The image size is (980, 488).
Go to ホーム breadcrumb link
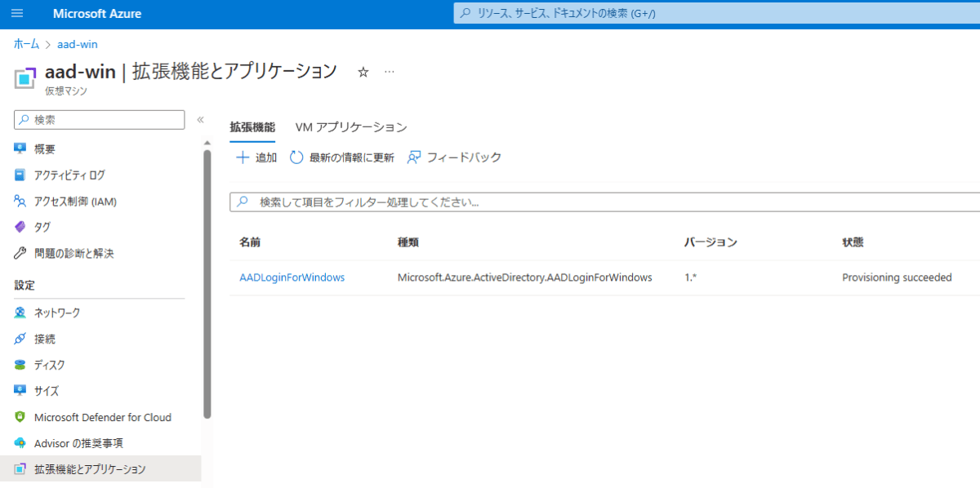point(26,44)
